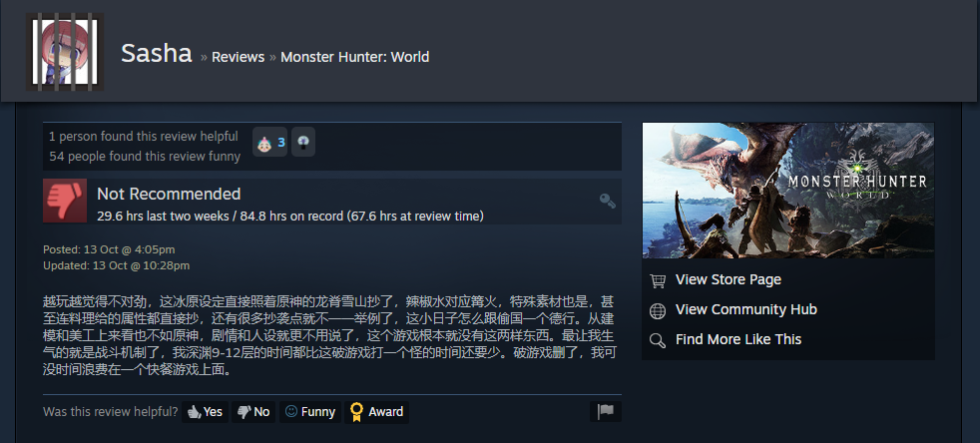Viewport: 980px width, 443px height.
Task: Open the Monster Hunter World banner image
Action: (x=788, y=190)
